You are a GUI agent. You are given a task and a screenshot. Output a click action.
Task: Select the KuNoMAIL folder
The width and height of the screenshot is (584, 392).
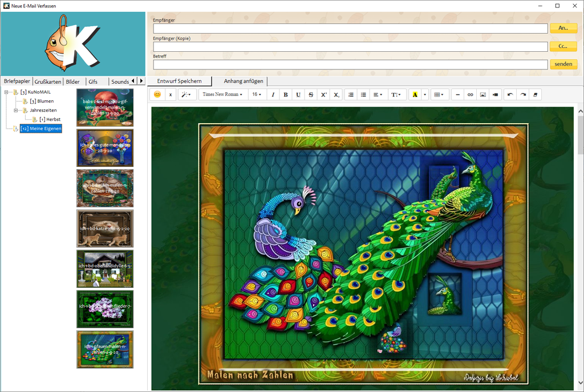[x=35, y=92]
